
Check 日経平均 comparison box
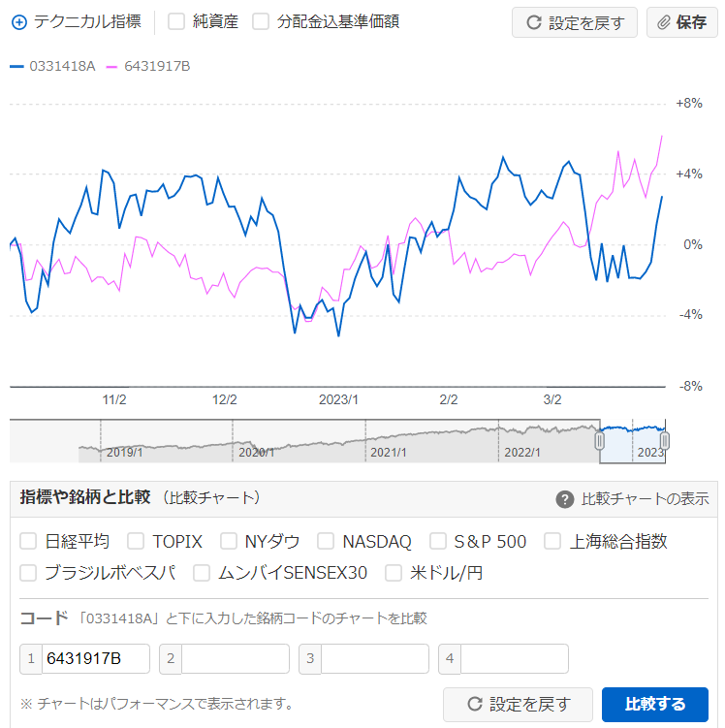[28, 541]
